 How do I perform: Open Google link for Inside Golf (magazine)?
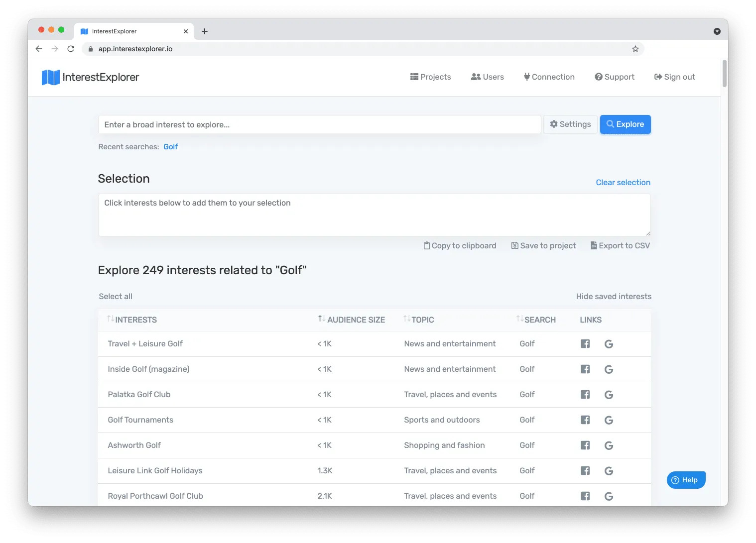609,369
